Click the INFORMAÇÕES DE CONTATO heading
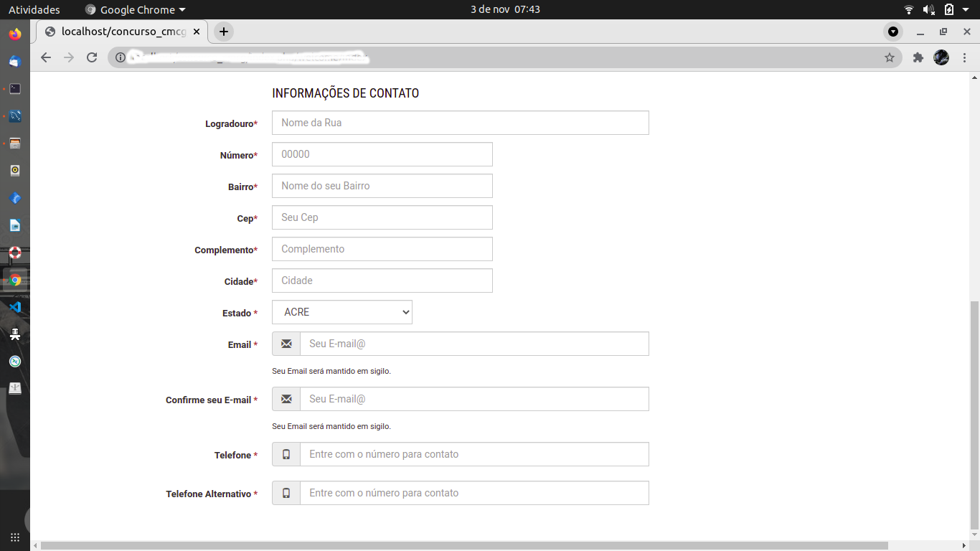Image resolution: width=980 pixels, height=551 pixels. [345, 93]
